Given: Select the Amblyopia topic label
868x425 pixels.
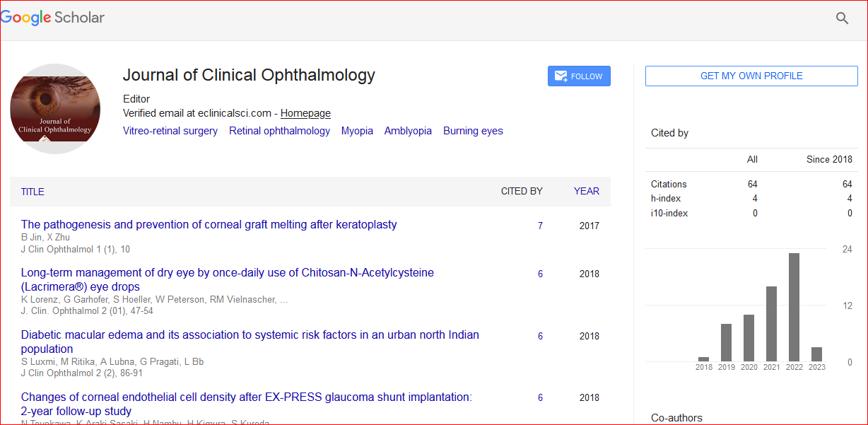Looking at the screenshot, I should [408, 131].
